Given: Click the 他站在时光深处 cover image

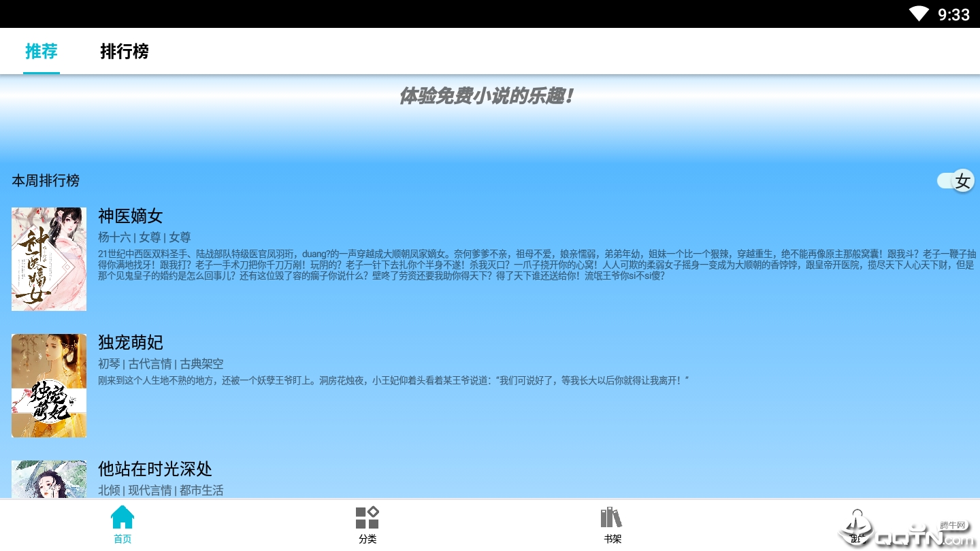Looking at the screenshot, I should click(48, 480).
